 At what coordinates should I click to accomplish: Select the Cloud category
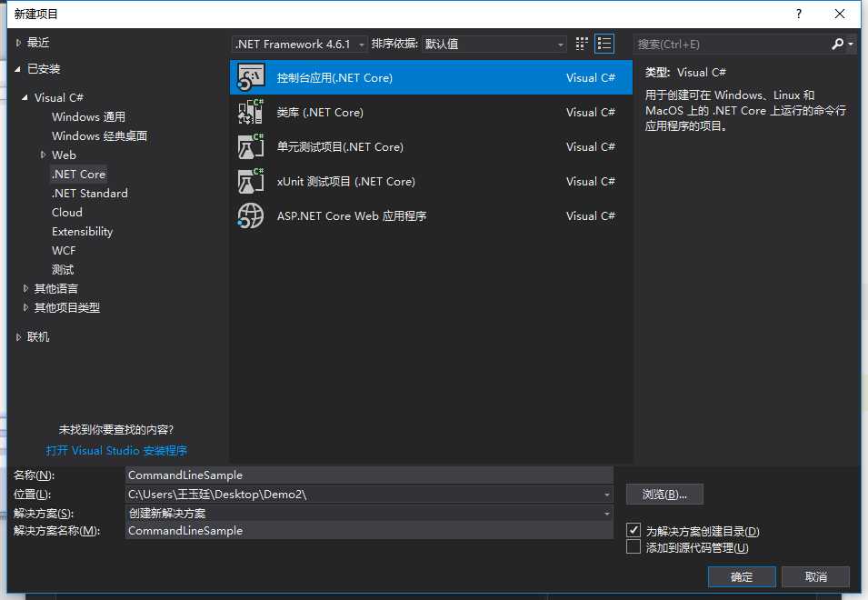click(x=67, y=212)
